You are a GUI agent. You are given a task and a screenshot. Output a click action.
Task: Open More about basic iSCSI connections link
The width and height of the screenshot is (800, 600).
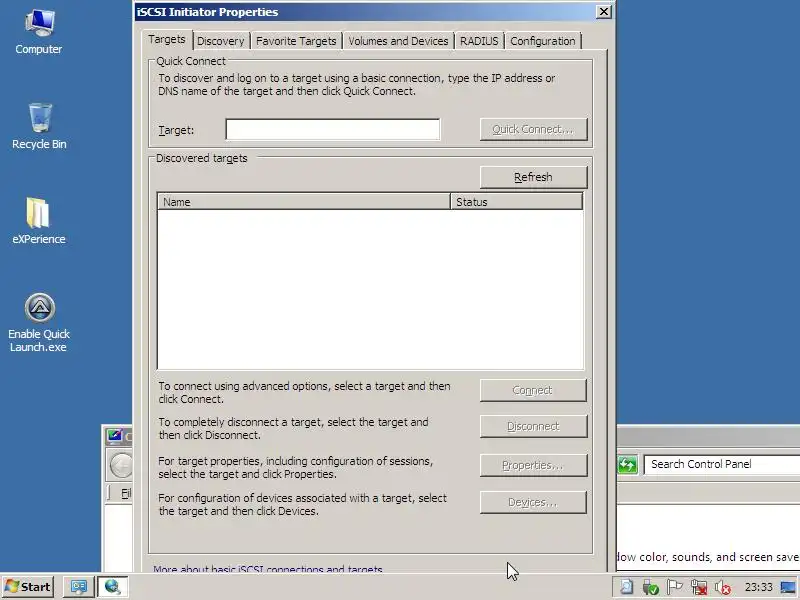[268, 569]
